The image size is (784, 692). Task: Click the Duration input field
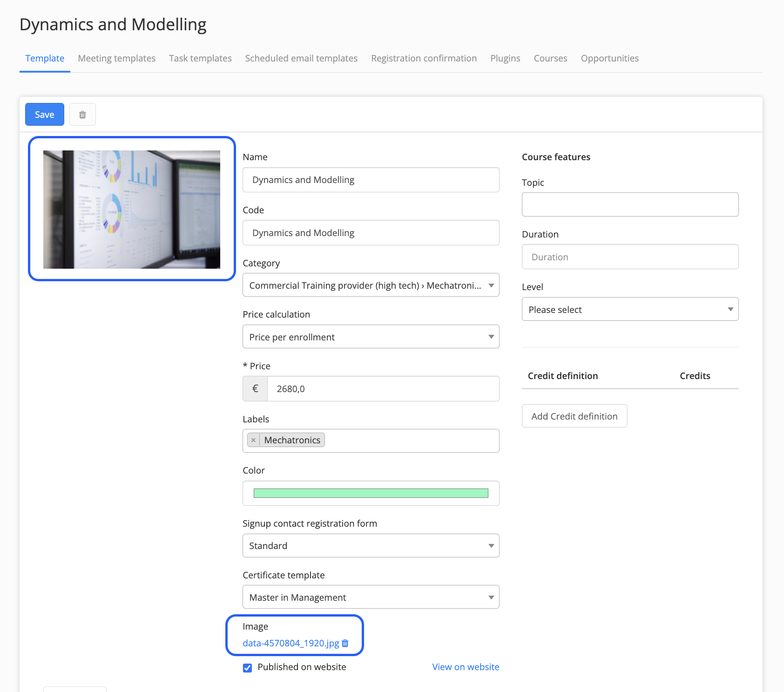(x=630, y=257)
